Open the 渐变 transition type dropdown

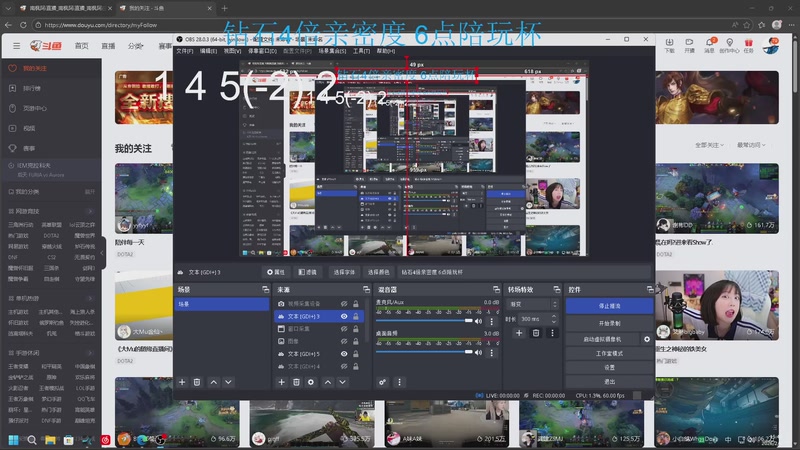(x=532, y=304)
